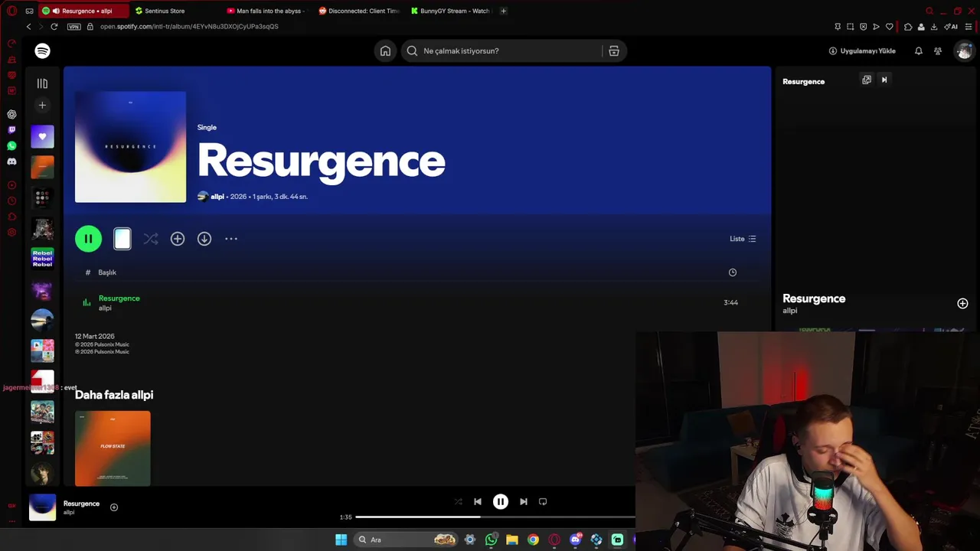The height and width of the screenshot is (551, 980).
Task: Click the Uygulamayı Yükle install button
Action: click(862, 51)
